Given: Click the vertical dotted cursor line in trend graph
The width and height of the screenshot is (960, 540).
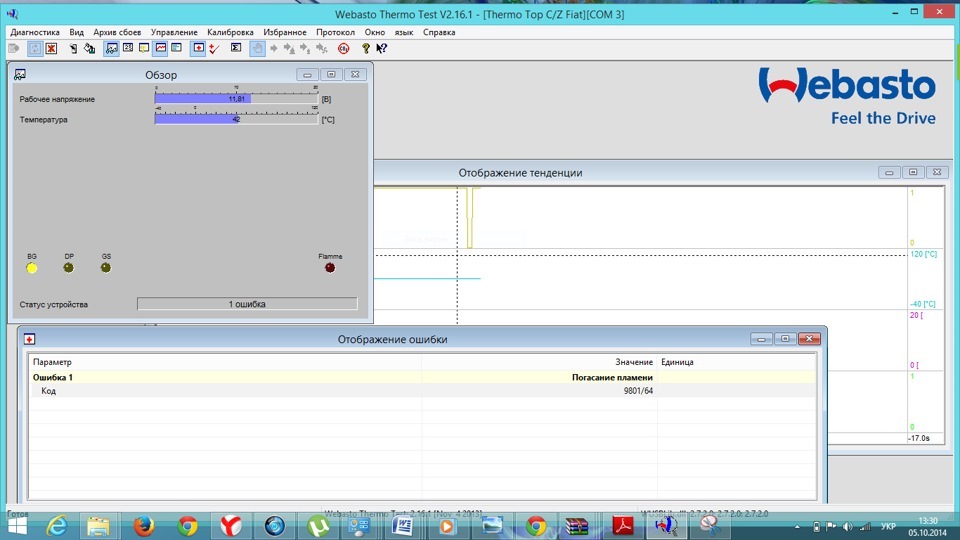Looking at the screenshot, I should [457, 255].
